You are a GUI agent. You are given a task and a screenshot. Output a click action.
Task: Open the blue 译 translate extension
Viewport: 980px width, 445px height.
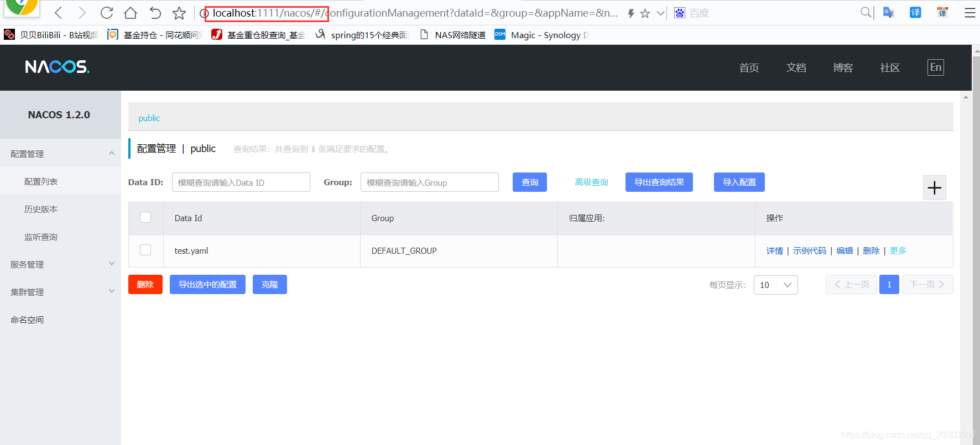915,12
